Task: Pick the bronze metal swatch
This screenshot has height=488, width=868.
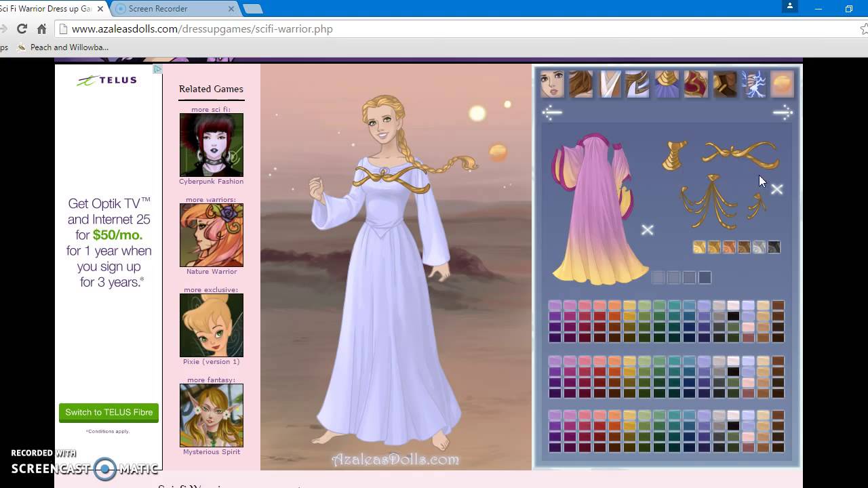Action: click(744, 247)
